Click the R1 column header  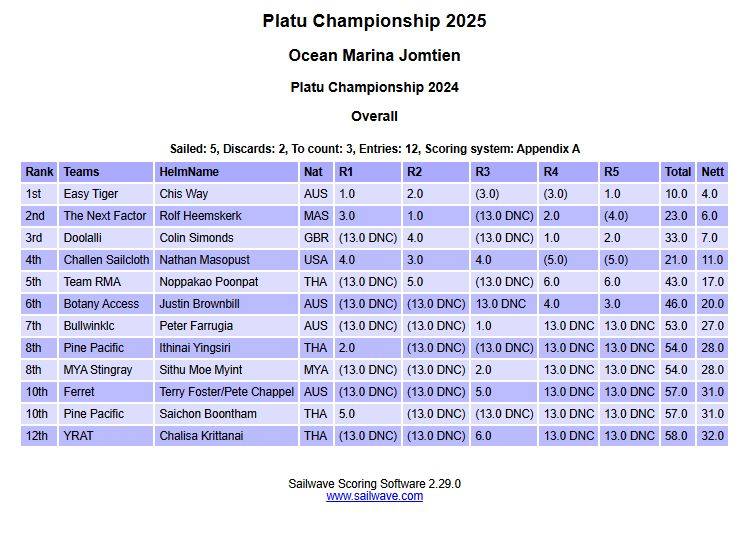click(346, 172)
